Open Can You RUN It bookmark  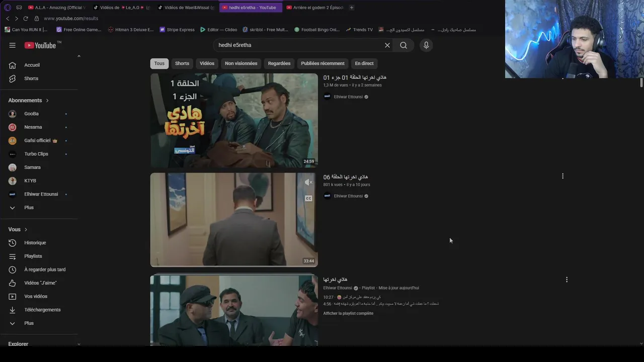pos(26,30)
